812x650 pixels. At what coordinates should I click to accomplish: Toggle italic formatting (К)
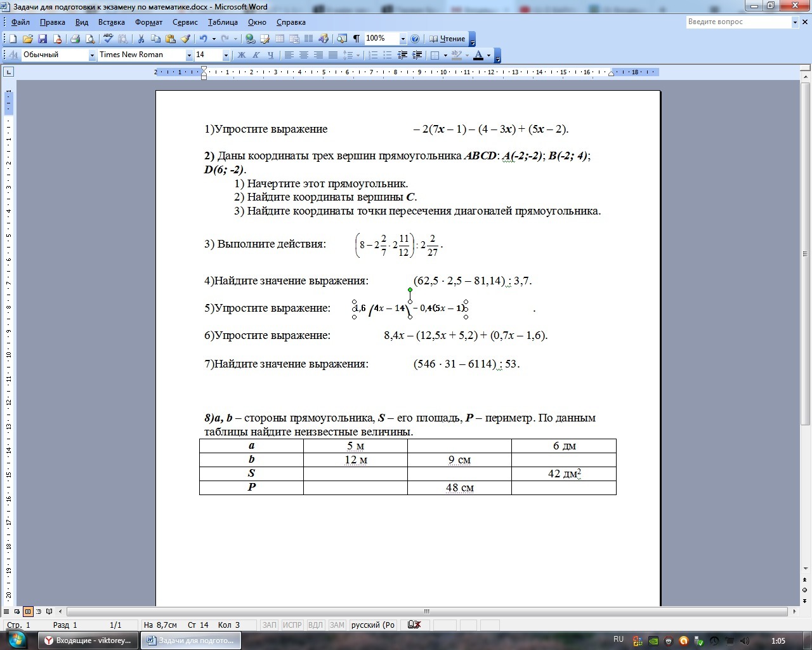coord(256,55)
